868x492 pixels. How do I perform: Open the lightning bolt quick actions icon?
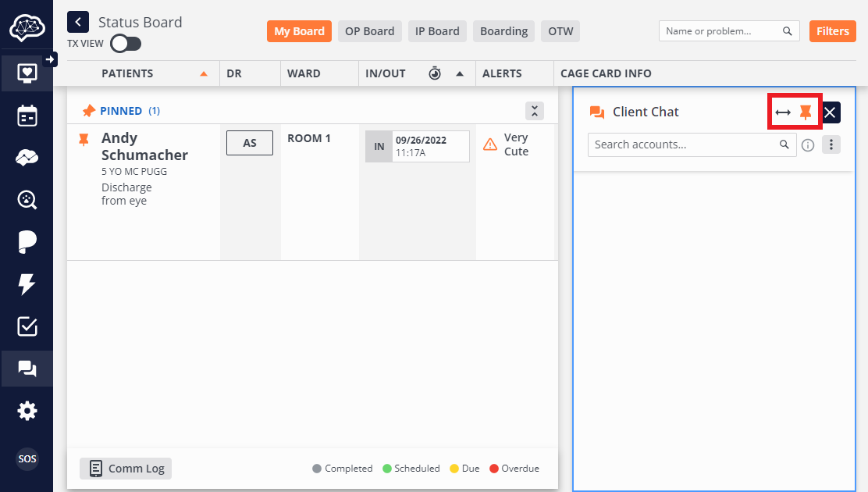[x=27, y=283]
